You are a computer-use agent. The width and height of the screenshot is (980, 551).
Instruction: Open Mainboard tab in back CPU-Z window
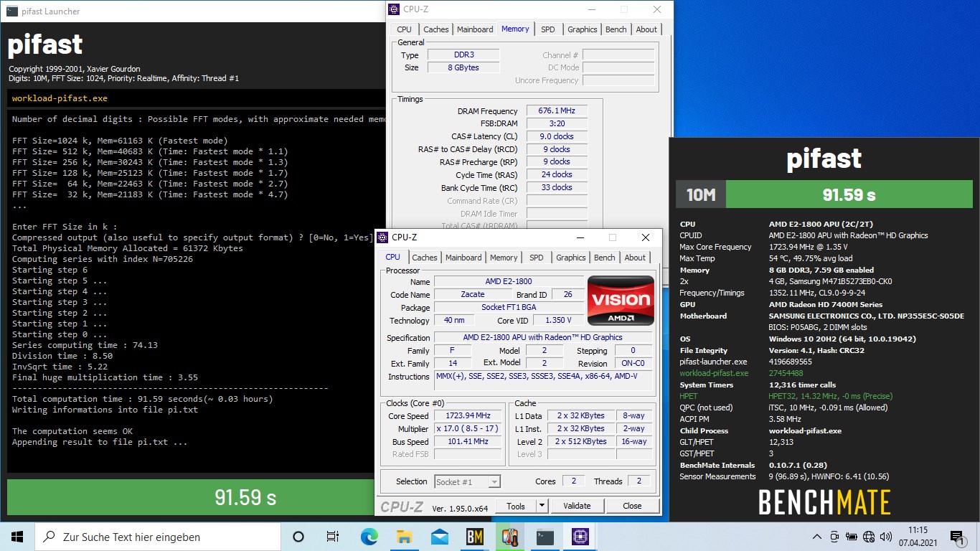[x=475, y=29]
